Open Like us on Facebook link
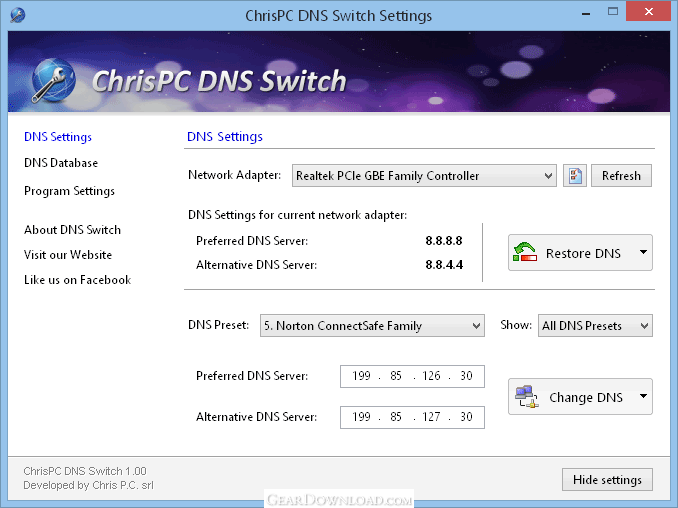Viewport: 678px width, 508px height. point(77,280)
